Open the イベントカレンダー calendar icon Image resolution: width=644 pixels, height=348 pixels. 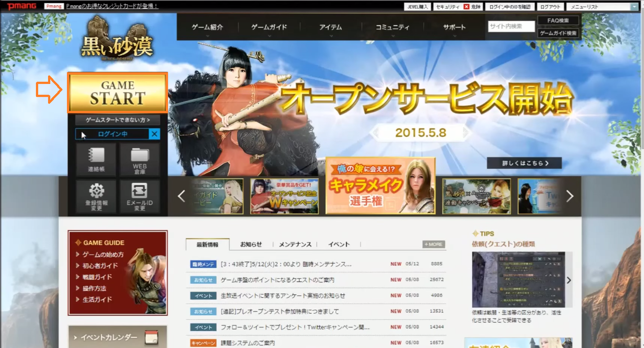point(151,338)
